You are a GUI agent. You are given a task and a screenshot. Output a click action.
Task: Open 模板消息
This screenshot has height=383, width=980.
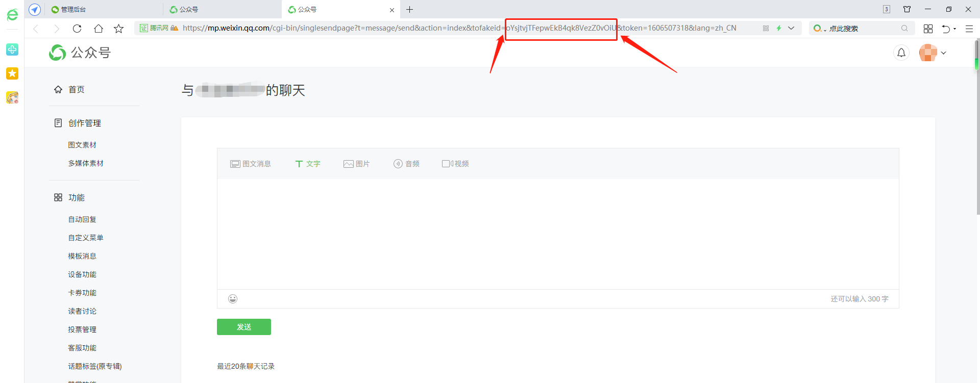[82, 256]
